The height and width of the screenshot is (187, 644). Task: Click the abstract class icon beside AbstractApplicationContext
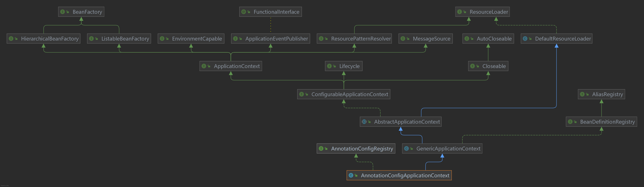click(364, 122)
